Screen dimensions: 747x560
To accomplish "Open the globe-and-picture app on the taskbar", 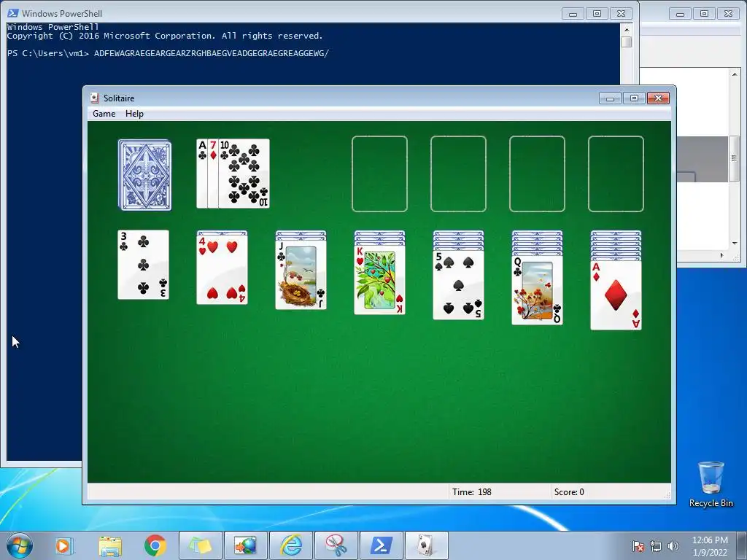I will [246, 545].
